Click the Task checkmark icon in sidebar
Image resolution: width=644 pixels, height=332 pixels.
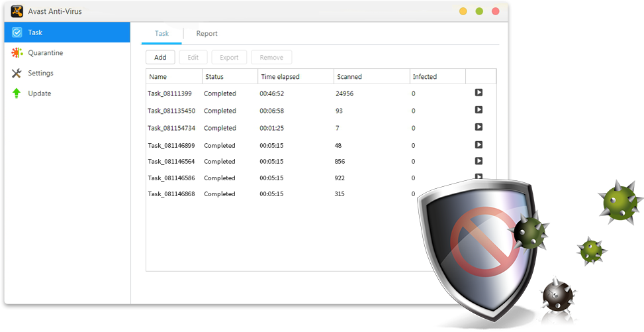coord(17,32)
